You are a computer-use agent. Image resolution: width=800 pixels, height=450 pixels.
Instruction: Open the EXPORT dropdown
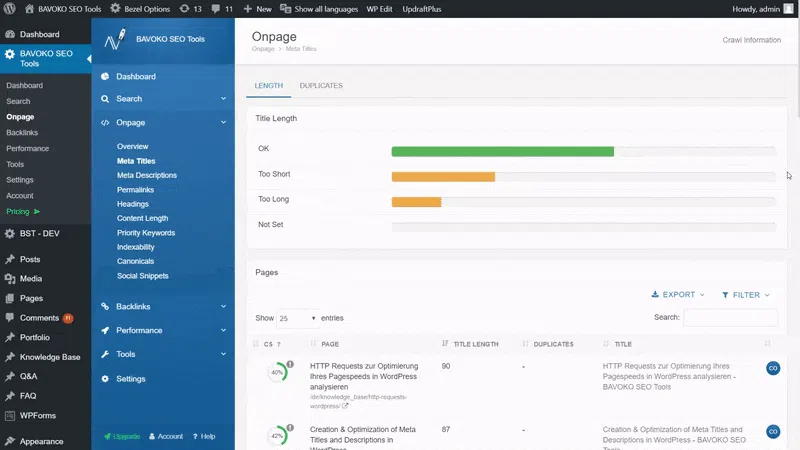pyautogui.click(x=678, y=294)
